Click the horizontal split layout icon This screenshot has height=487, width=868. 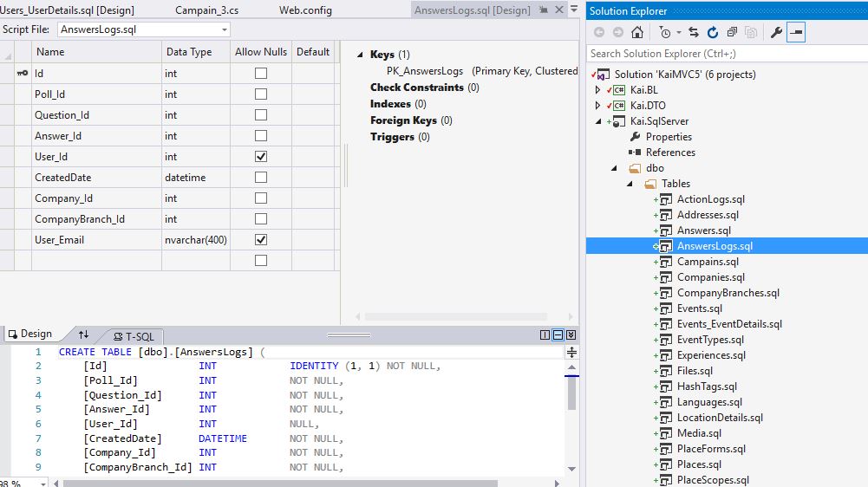click(558, 334)
